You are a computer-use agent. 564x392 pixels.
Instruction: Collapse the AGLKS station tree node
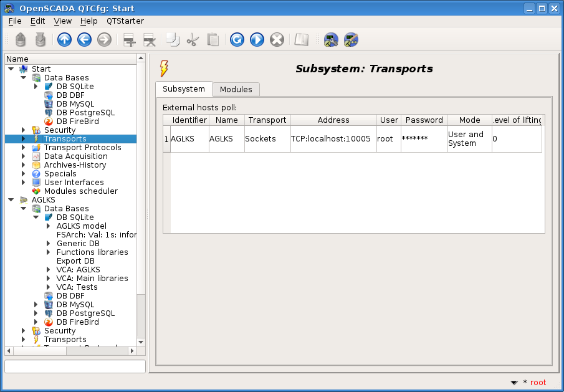(11, 200)
